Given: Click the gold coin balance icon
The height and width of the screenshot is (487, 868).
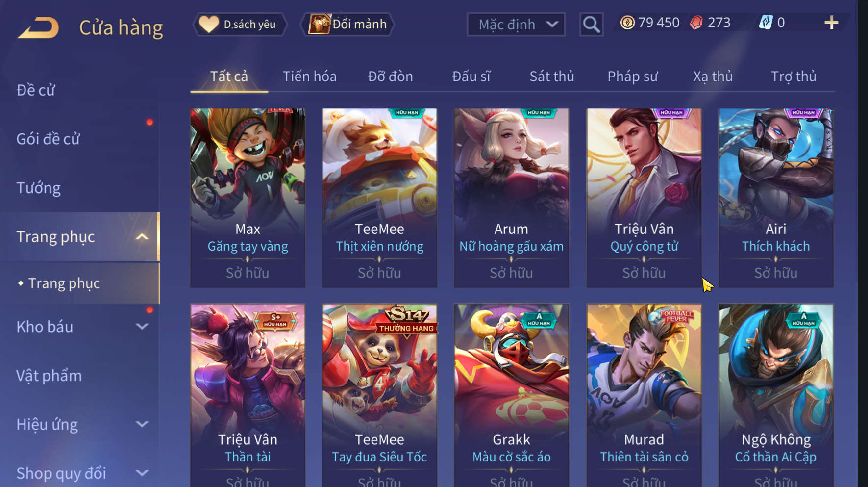Looking at the screenshot, I should coord(627,23).
